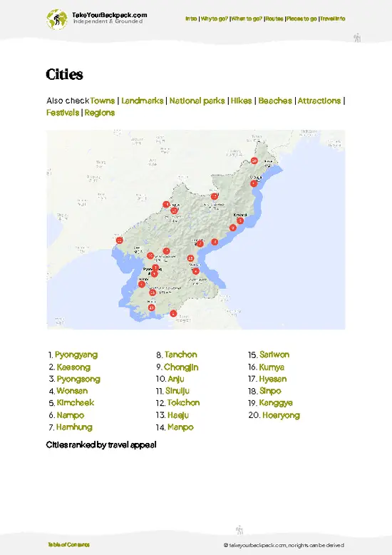Open the National parks link
Viewport: 392px width, 555px height.
coord(197,101)
